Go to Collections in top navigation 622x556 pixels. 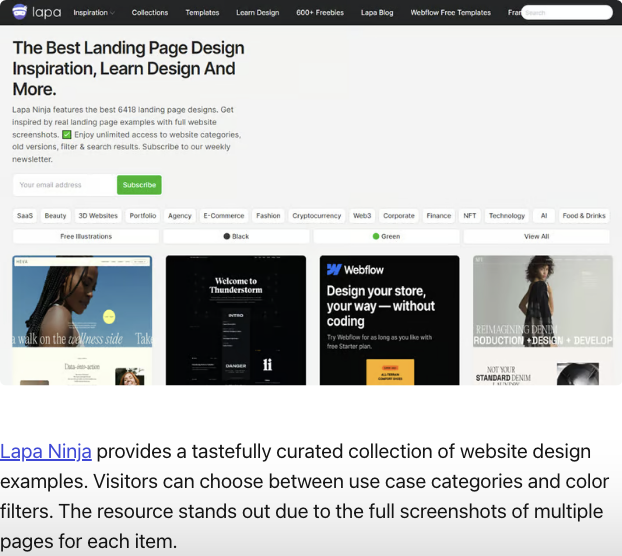pos(150,13)
